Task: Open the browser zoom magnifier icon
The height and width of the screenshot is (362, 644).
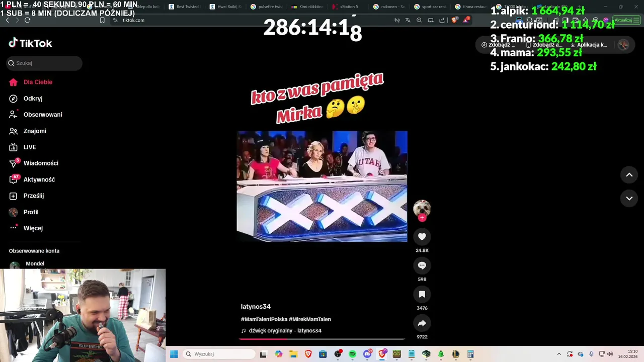Action: [x=419, y=20]
